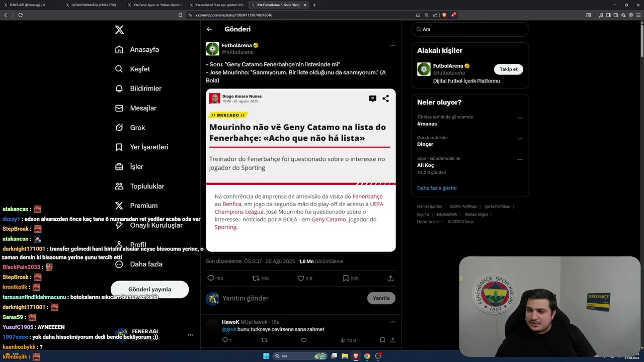This screenshot has width=644, height=362.
Task: Open Topluluklar communities
Action: pos(139,186)
